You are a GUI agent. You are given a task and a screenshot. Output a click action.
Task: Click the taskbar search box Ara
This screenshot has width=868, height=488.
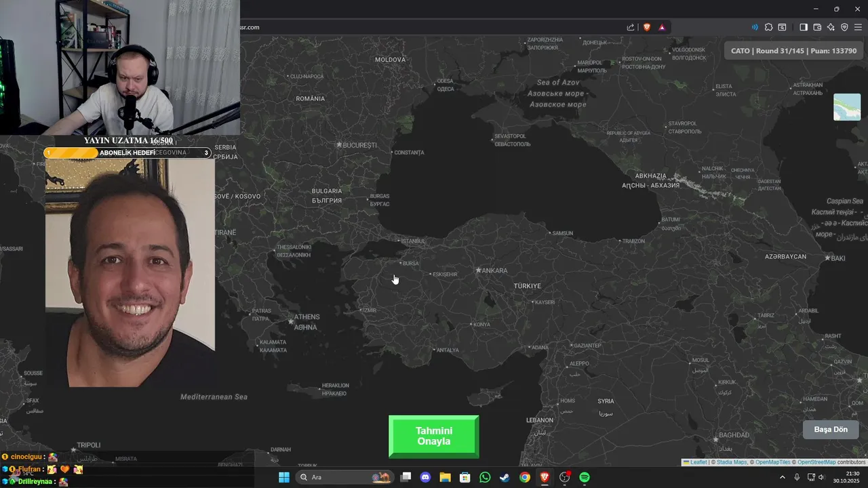click(345, 477)
